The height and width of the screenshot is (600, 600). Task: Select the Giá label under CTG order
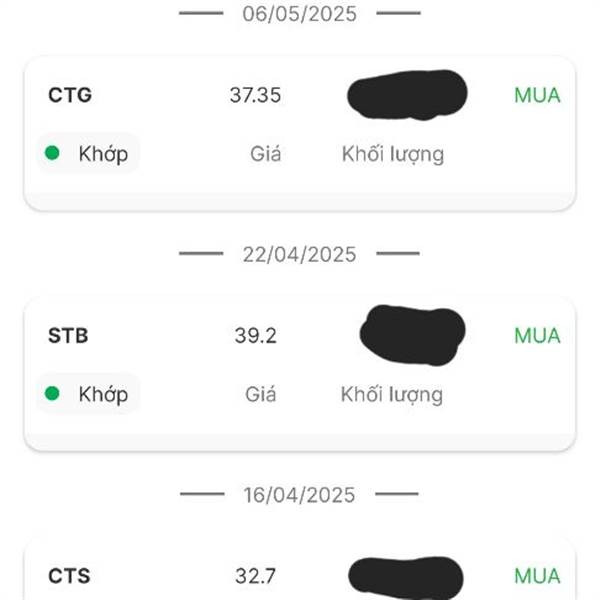[x=266, y=154]
